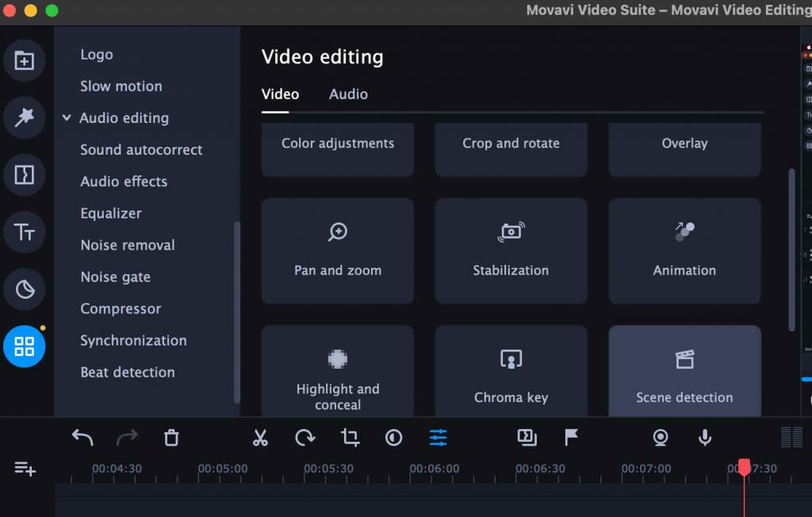The width and height of the screenshot is (812, 517).
Task: Switch to the Video tab
Action: [x=279, y=94]
